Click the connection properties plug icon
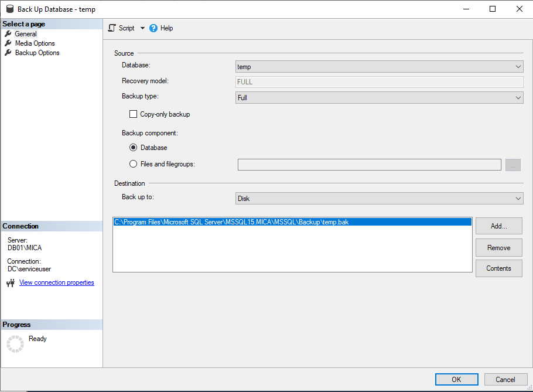The height and width of the screenshot is (392, 533). pos(10,283)
